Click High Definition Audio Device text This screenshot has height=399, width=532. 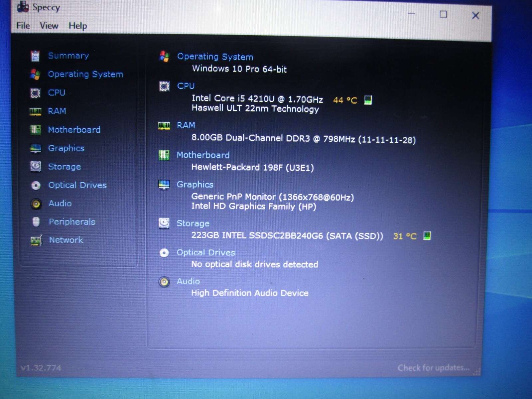point(250,293)
